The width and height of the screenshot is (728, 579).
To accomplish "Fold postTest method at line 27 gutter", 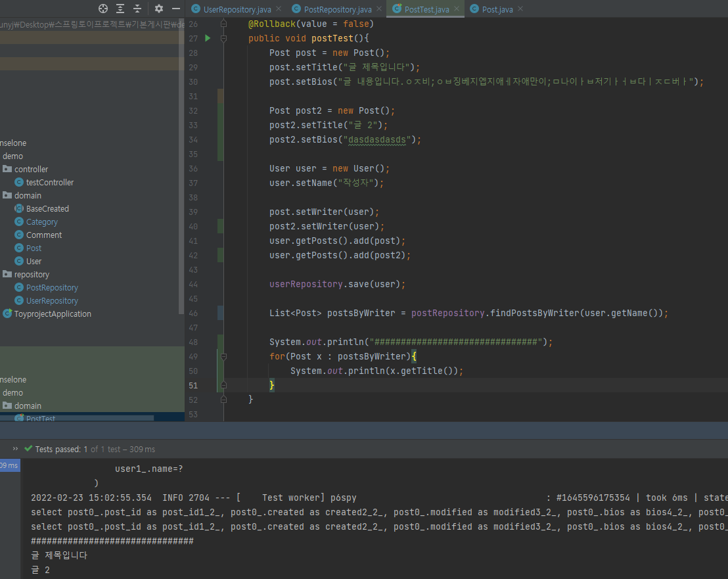I will tap(224, 39).
